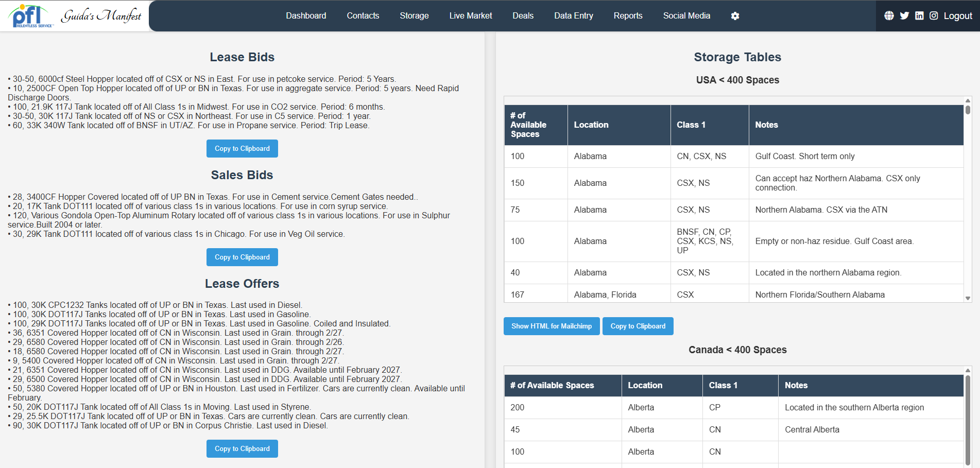Click 100, 21.9K 117J Tank CO2 line
This screenshot has height=468, width=980.
pyautogui.click(x=196, y=107)
